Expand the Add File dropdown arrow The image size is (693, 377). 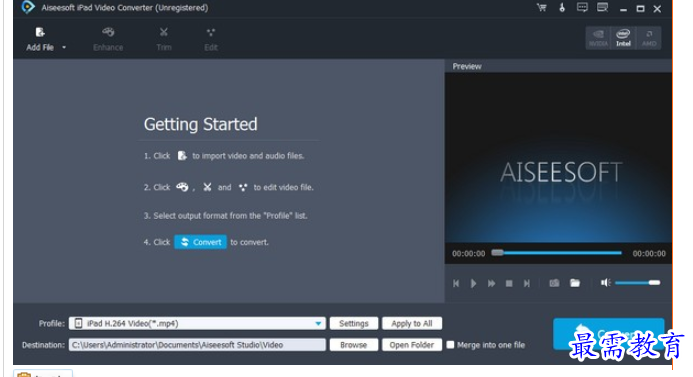click(64, 47)
